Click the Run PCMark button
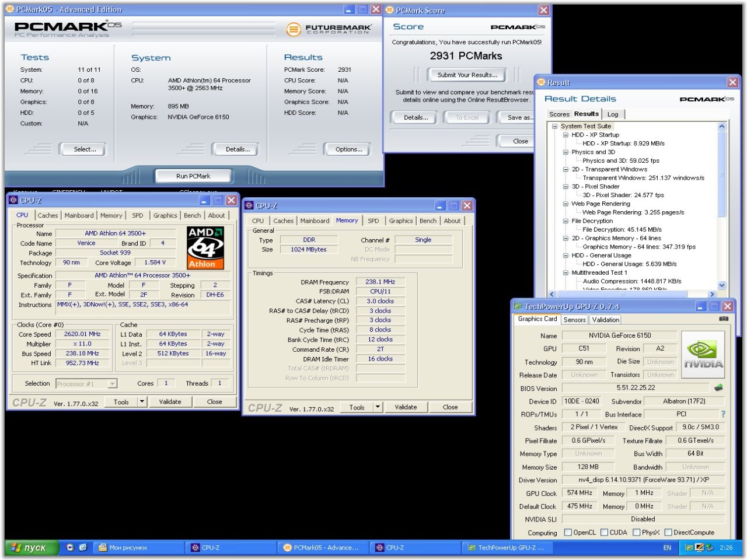The image size is (747, 560). pyautogui.click(x=193, y=176)
